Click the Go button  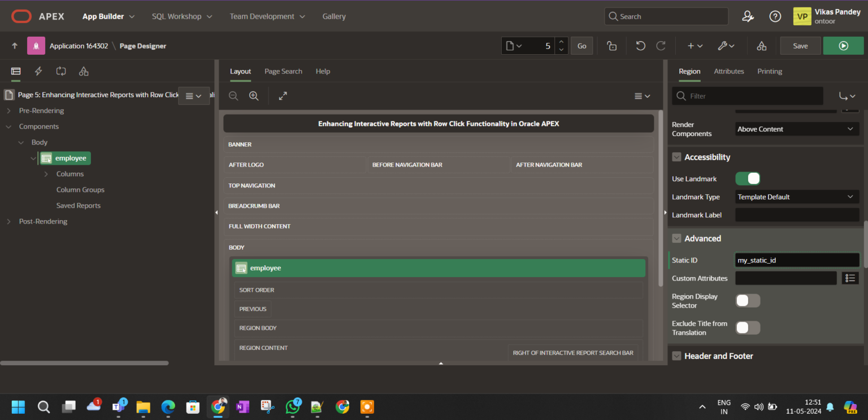[x=581, y=46]
